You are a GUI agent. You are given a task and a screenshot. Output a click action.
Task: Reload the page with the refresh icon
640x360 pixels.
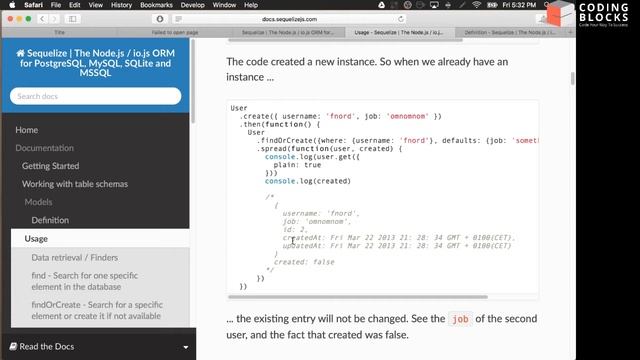(401, 19)
